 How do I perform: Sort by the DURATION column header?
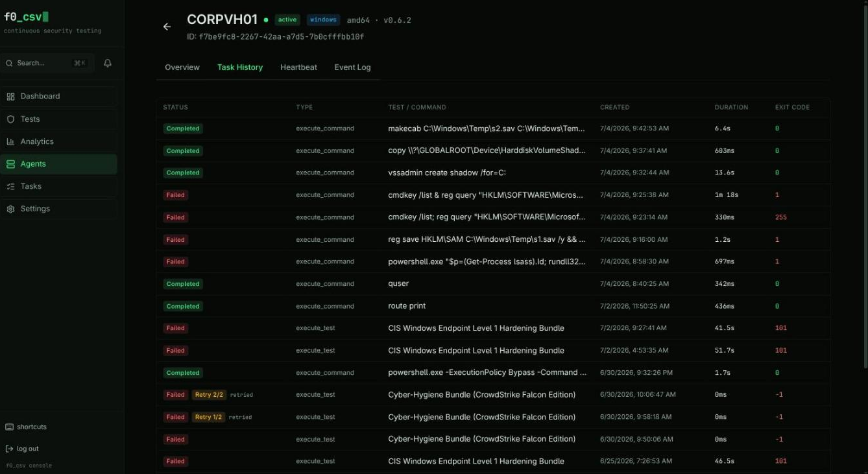tap(731, 107)
